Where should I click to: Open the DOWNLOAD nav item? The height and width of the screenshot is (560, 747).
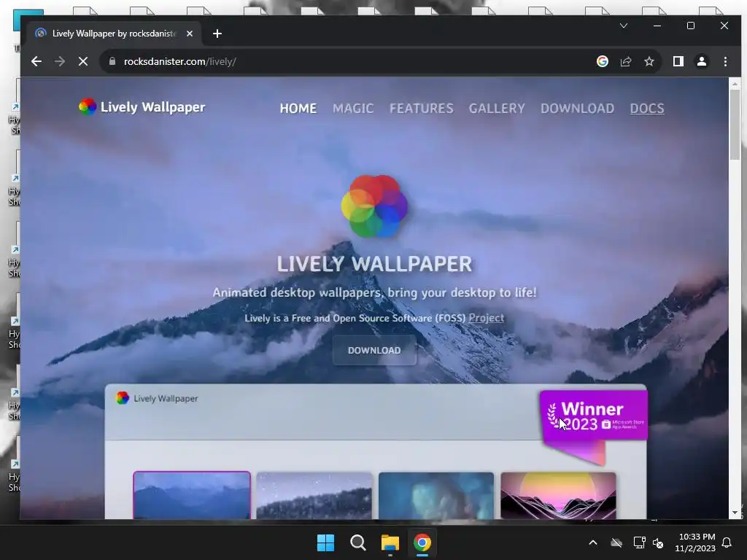coord(578,108)
